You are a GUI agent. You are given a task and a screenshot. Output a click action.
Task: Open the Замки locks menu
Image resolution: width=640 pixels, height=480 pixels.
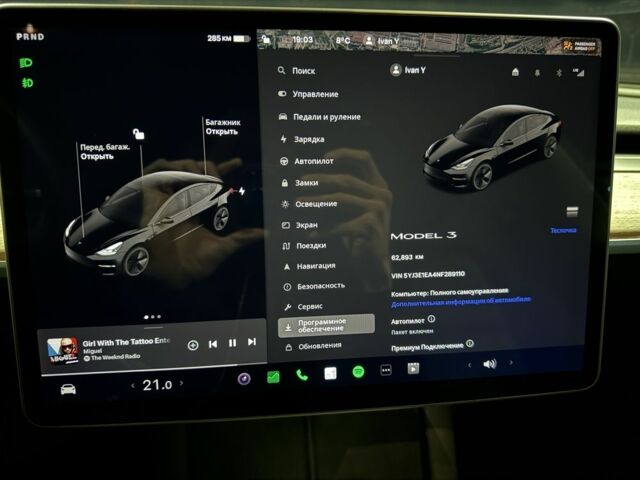click(300, 183)
